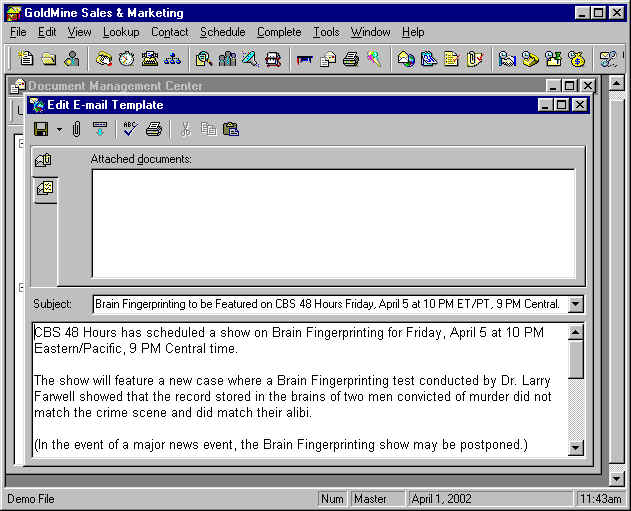
Task: Click the stopwatch timer icon
Action: [x=126, y=59]
